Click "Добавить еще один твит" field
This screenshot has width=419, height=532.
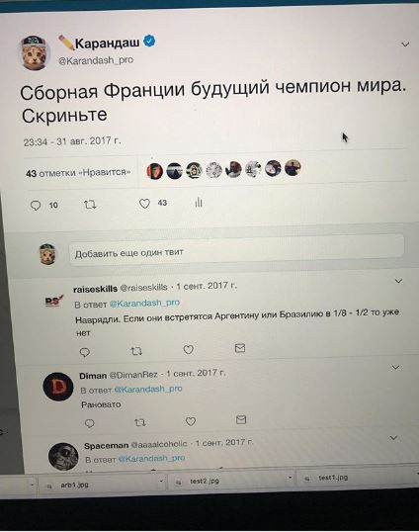tap(236, 251)
